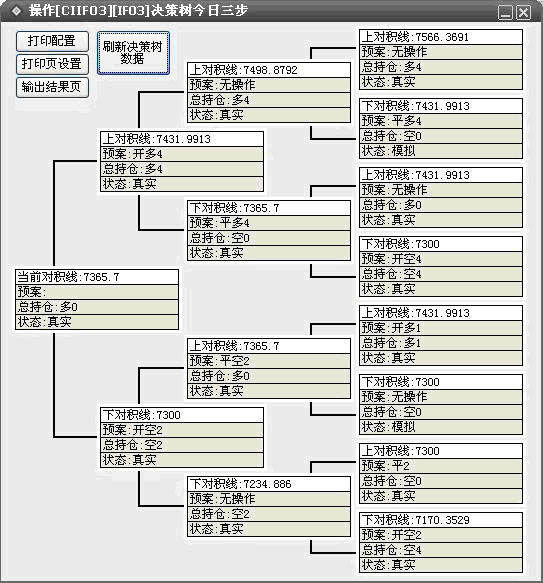Select leaf node 下对积线:7170.3529
Image resolution: width=543 pixels, height=583 pixels.
441,542
